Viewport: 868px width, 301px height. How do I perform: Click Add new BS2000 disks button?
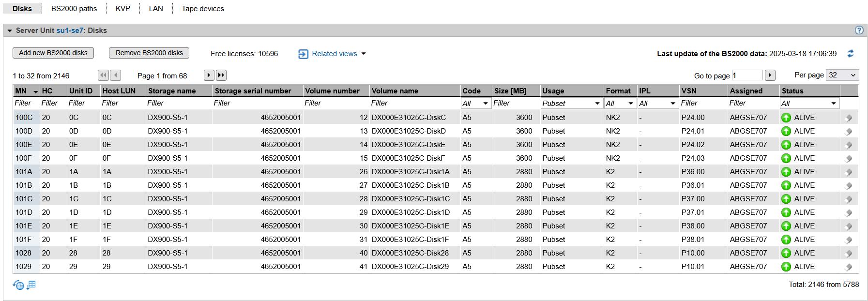click(53, 53)
